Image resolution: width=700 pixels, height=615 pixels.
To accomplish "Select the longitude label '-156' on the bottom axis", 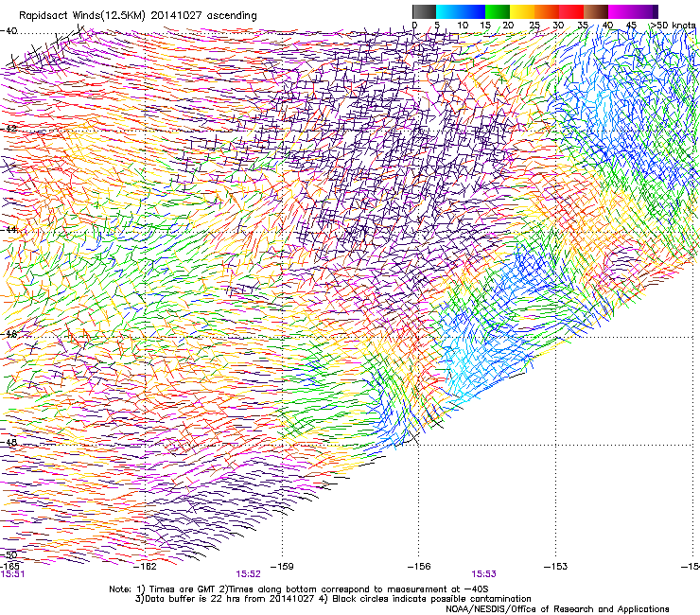I will coord(419,567).
